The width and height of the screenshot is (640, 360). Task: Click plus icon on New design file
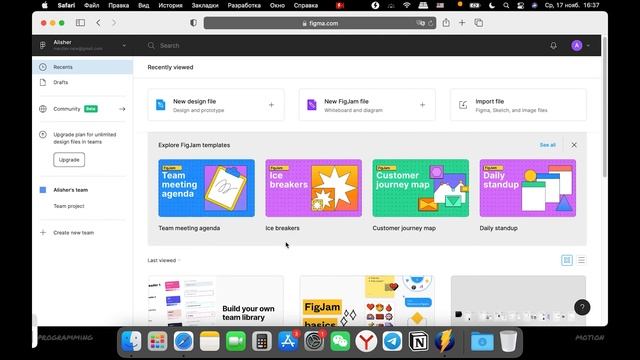pos(271,105)
